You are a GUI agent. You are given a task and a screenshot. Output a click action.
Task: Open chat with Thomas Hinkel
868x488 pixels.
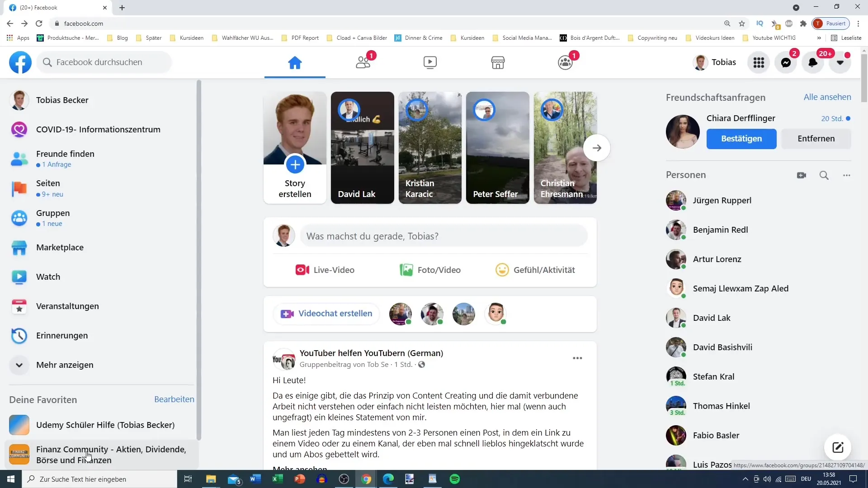[759, 406]
